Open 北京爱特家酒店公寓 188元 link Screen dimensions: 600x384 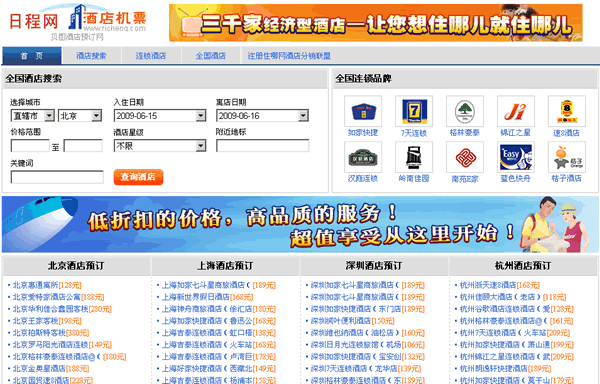[x=59, y=297]
